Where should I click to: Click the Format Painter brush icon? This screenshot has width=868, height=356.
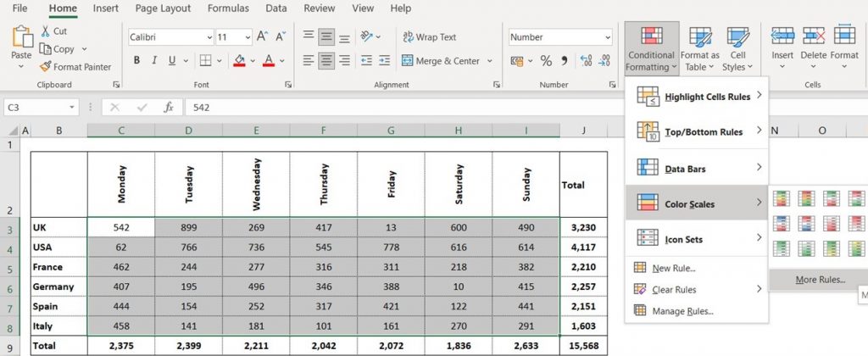click(x=46, y=67)
